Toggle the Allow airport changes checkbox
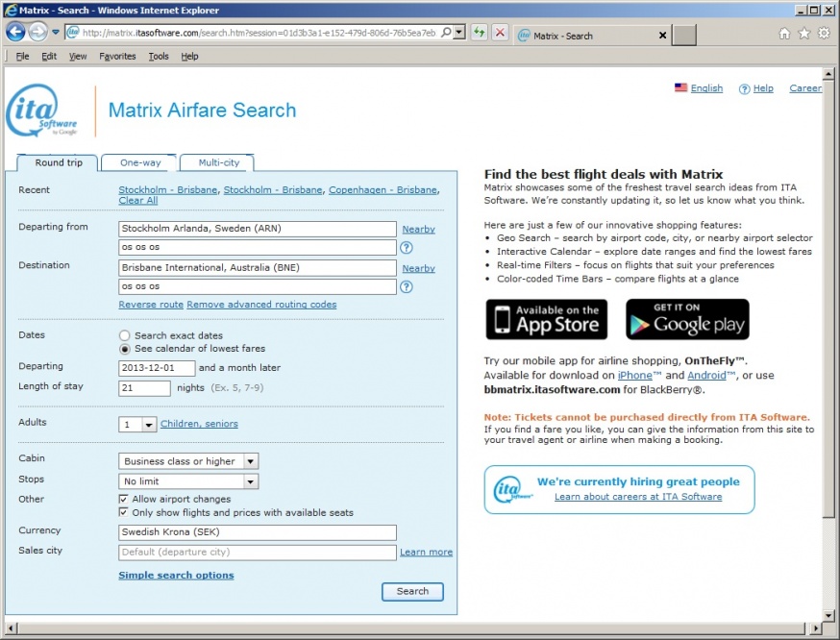Viewport: 840px width, 640px height. click(124, 500)
